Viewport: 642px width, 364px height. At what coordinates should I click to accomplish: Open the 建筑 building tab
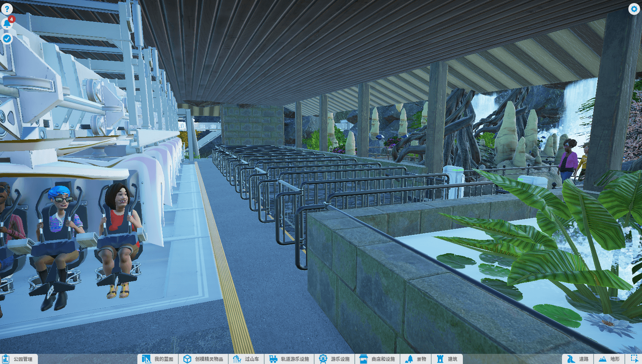tap(447, 359)
